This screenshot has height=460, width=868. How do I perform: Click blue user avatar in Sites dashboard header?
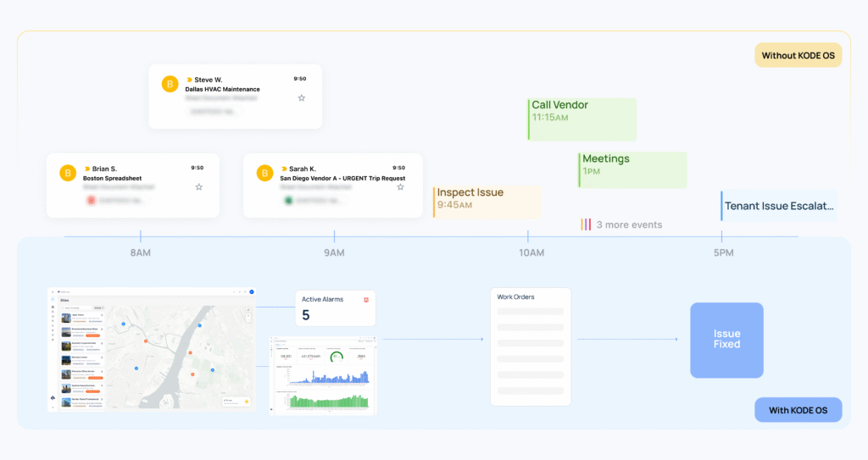point(252,291)
